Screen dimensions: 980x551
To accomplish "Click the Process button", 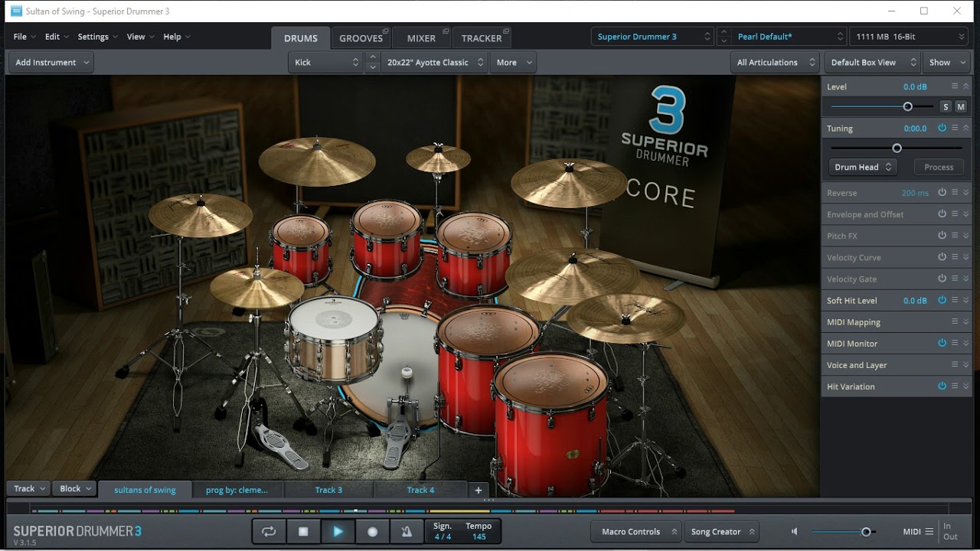I will 939,167.
